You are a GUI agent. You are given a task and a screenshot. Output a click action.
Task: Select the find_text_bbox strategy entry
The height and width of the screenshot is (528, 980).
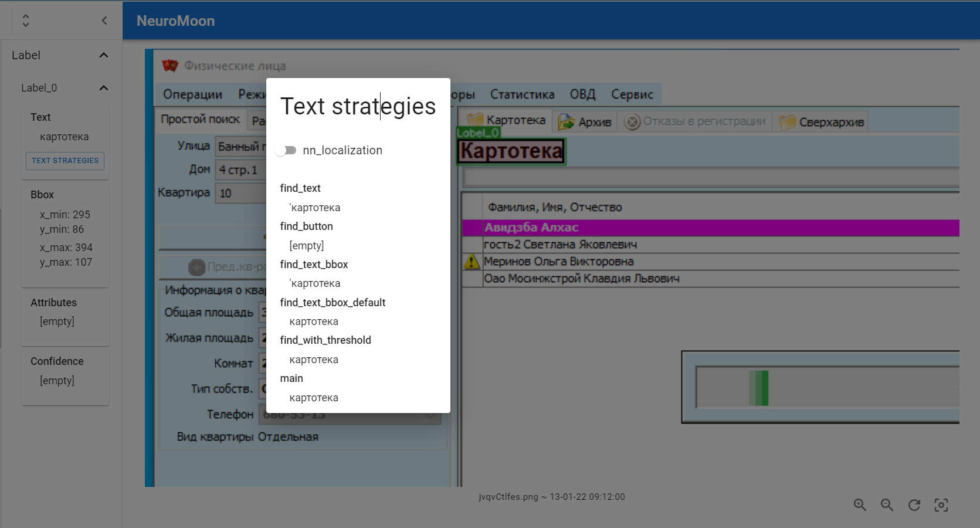314,265
